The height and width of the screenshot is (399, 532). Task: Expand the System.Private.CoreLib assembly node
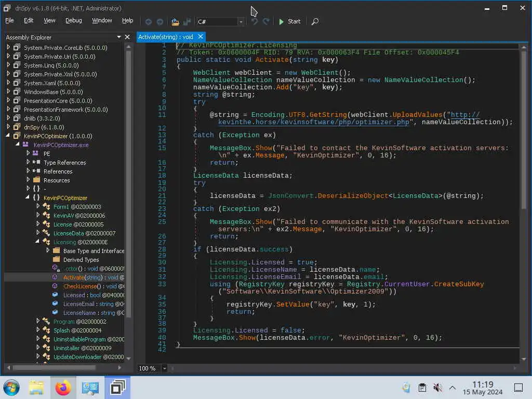(8, 47)
